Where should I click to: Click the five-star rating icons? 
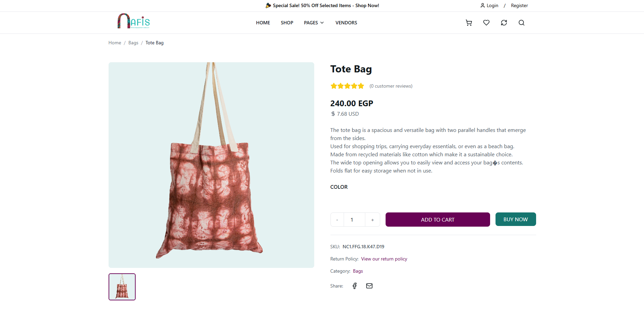[x=347, y=86]
